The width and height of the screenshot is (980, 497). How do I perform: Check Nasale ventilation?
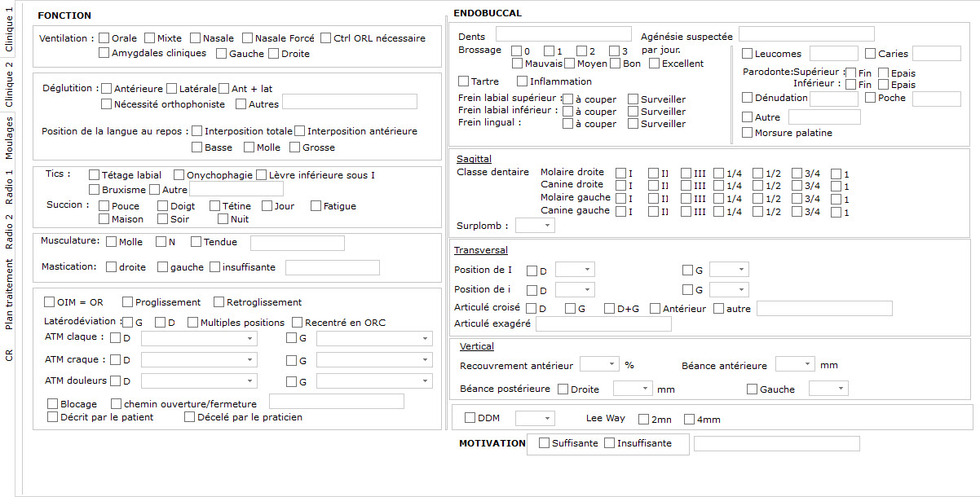(x=194, y=37)
